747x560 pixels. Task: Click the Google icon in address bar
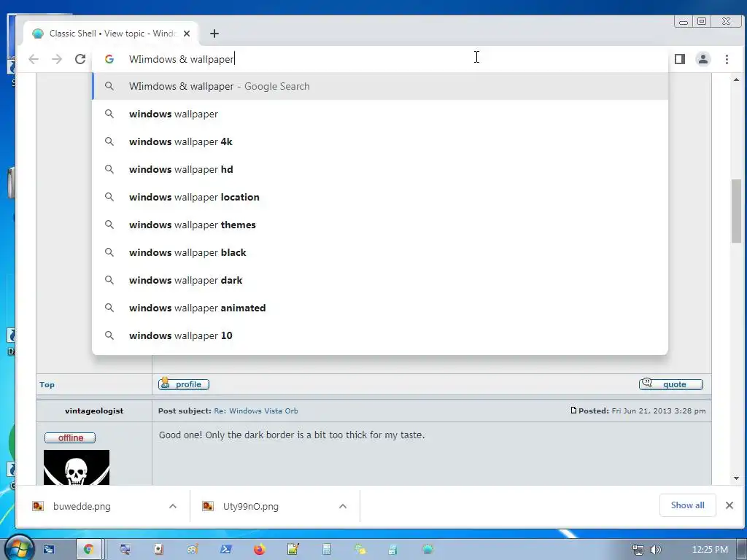coord(109,59)
